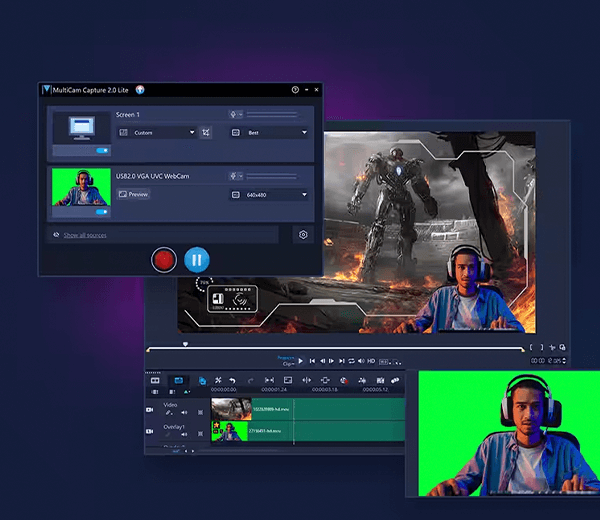The height and width of the screenshot is (520, 600).
Task: Open the help question mark icon
Action: (295, 89)
